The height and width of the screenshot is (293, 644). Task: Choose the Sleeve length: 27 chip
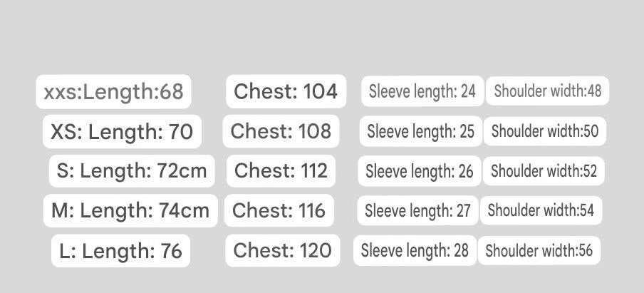[x=417, y=211]
